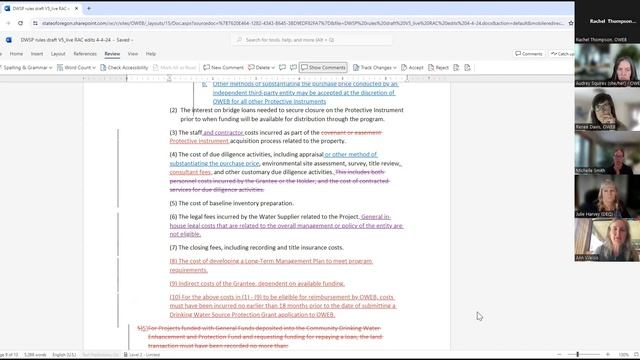Click the zoom slider handle in status bar
Viewport: 640px width, 360px height.
pos(578,355)
